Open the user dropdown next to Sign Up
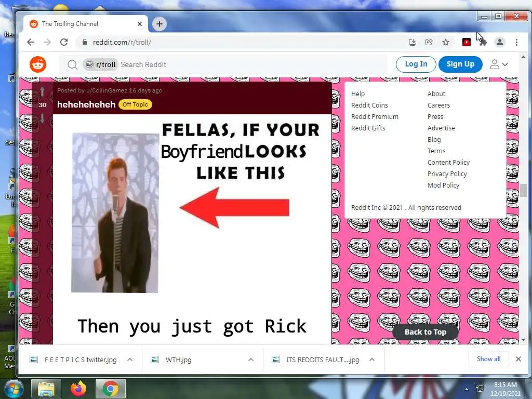The image size is (532, 399). [x=498, y=64]
